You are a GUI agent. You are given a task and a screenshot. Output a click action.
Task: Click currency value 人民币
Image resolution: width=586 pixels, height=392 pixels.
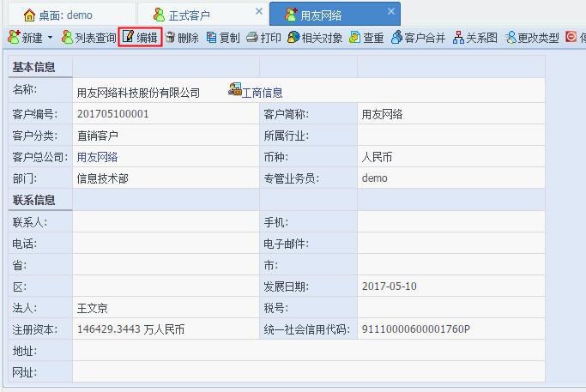coord(377,157)
